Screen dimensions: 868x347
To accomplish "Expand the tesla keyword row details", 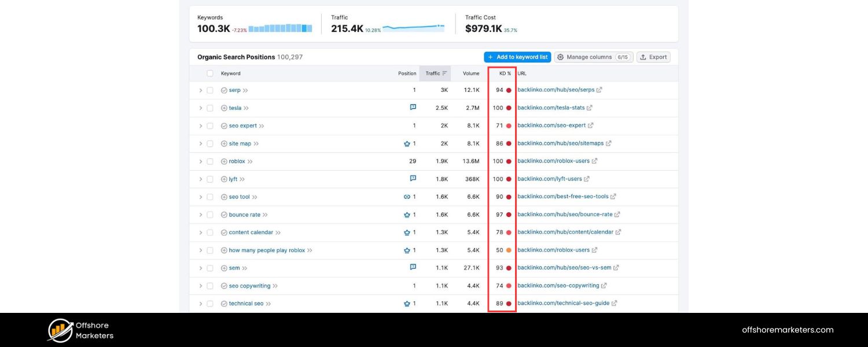I will tap(201, 108).
